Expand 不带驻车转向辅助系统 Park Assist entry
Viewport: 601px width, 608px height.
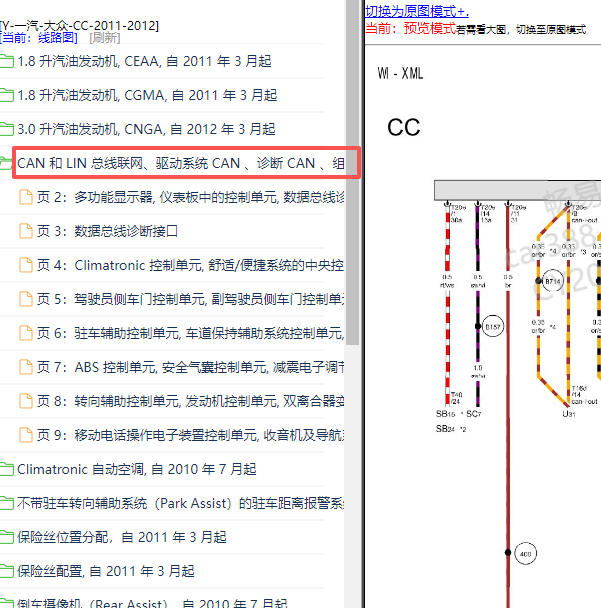click(181, 503)
